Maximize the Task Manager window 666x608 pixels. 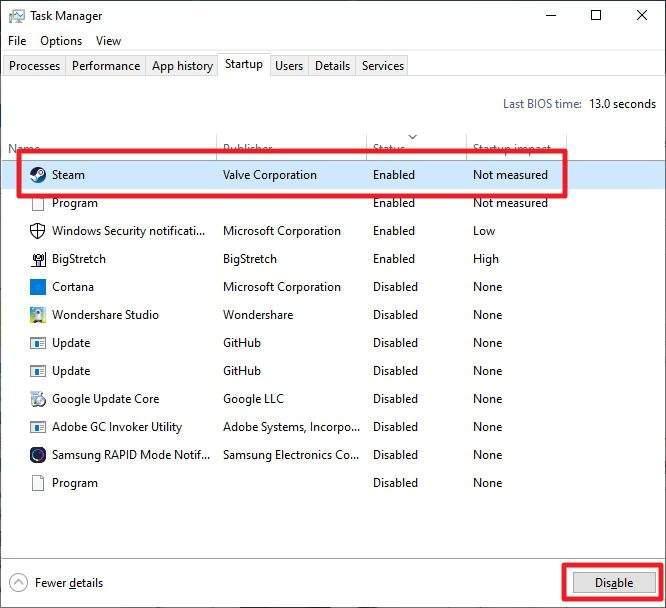(596, 16)
